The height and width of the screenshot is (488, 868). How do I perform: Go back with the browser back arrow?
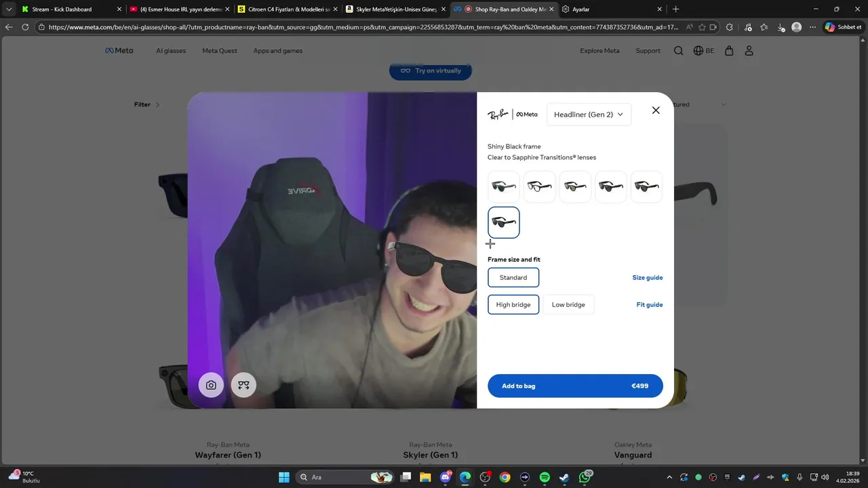[x=9, y=27]
